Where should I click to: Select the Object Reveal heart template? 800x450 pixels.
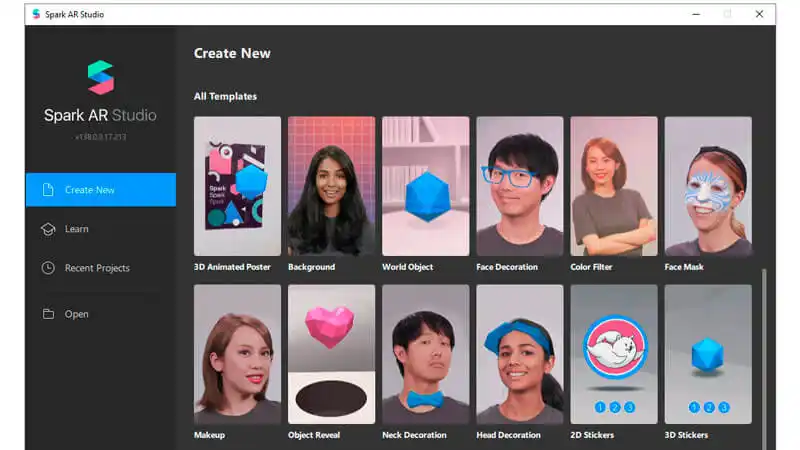[331, 354]
